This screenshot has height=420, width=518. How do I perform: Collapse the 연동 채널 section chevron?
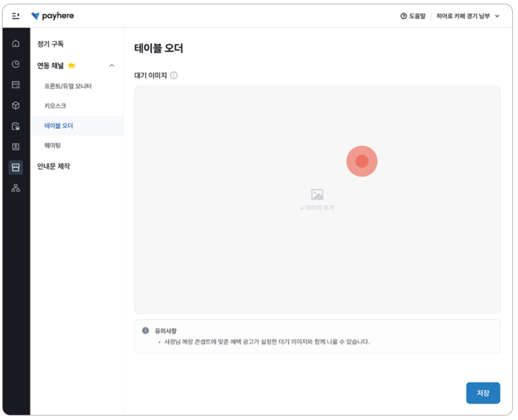coord(112,66)
